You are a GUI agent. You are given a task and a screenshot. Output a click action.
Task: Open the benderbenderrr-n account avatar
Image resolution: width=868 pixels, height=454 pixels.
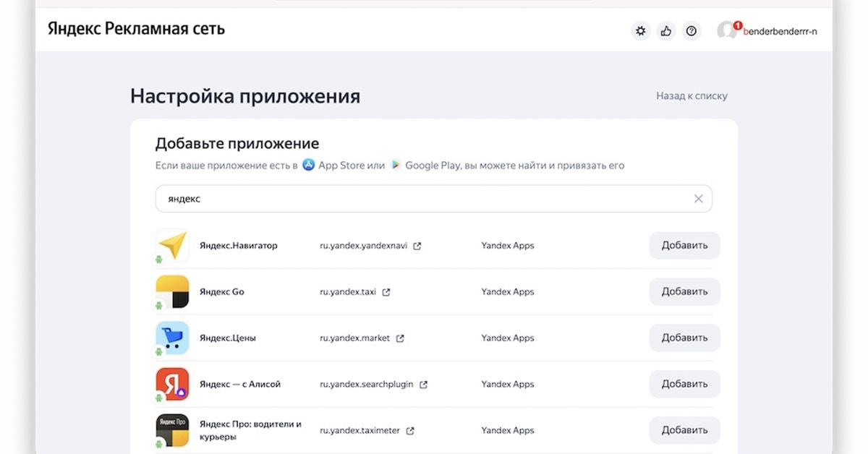click(726, 30)
